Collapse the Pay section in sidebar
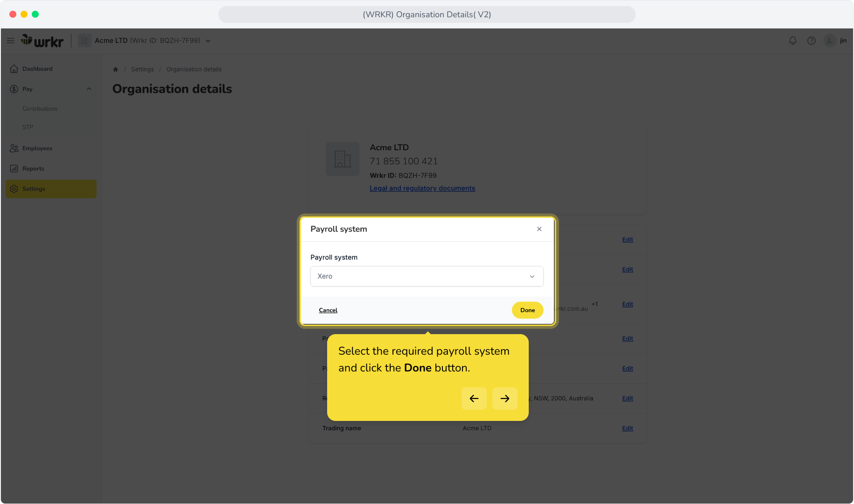The width and height of the screenshot is (854, 504). tap(89, 89)
